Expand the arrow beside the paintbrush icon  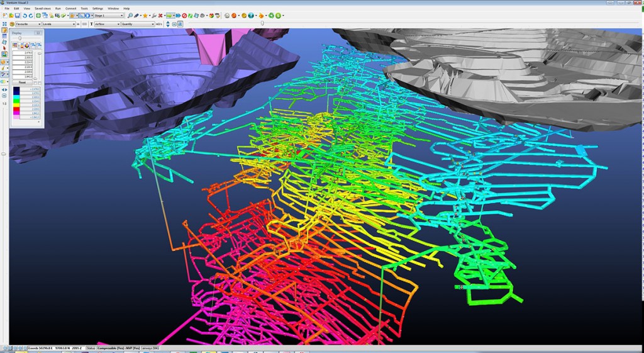click(8, 68)
